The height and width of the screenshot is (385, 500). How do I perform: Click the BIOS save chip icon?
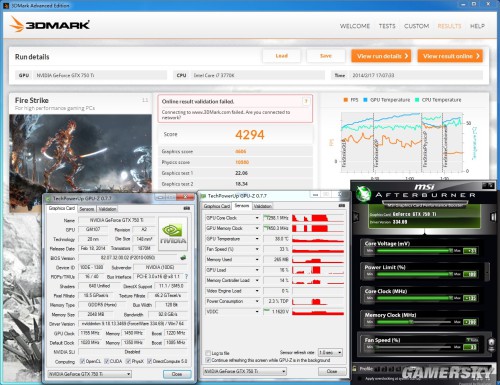pos(183,257)
